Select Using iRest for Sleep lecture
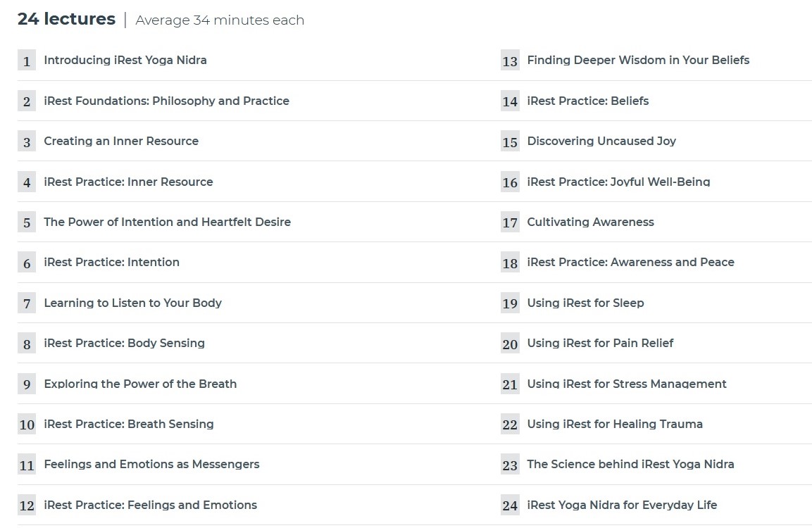Image resolution: width=812 pixels, height=528 pixels. [x=585, y=303]
